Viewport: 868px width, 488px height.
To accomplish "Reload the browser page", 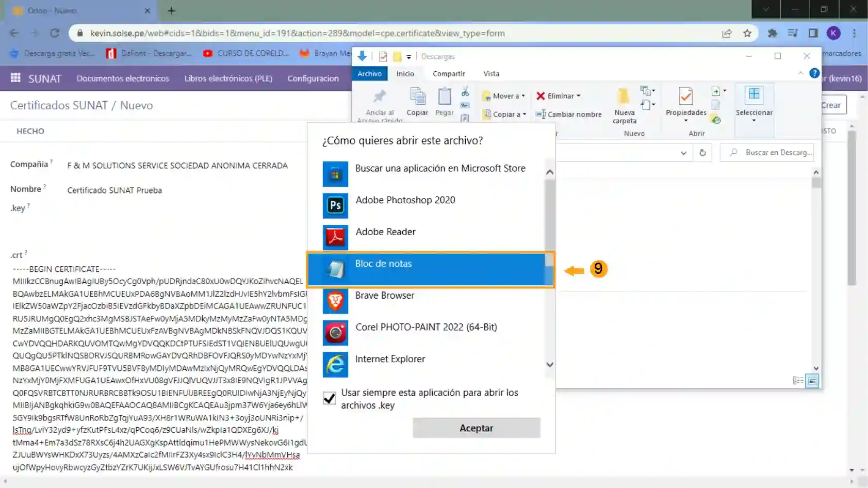I will [55, 33].
